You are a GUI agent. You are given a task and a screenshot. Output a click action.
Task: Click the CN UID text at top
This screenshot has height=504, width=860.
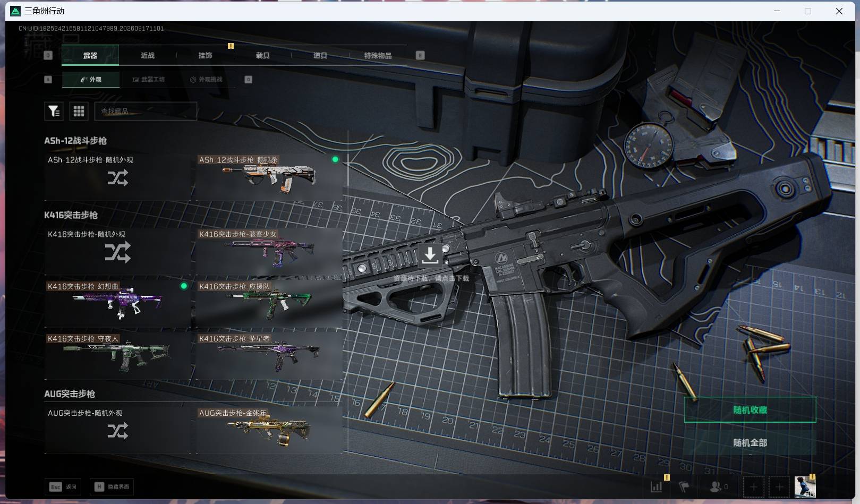point(91,28)
